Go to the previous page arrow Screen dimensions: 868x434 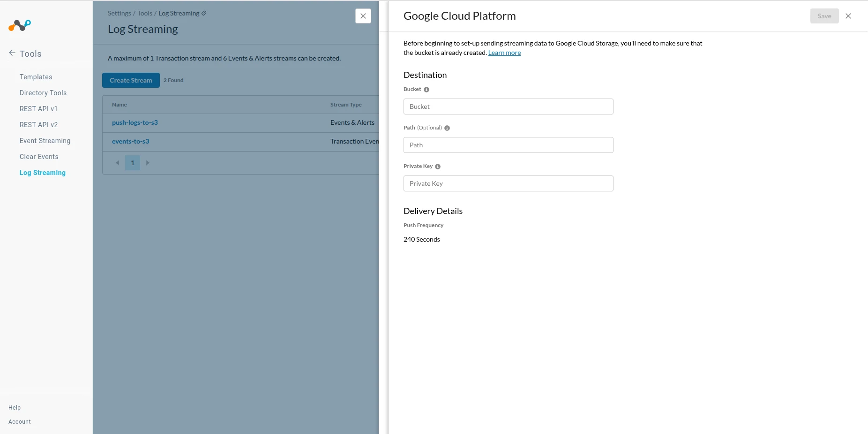tap(117, 163)
